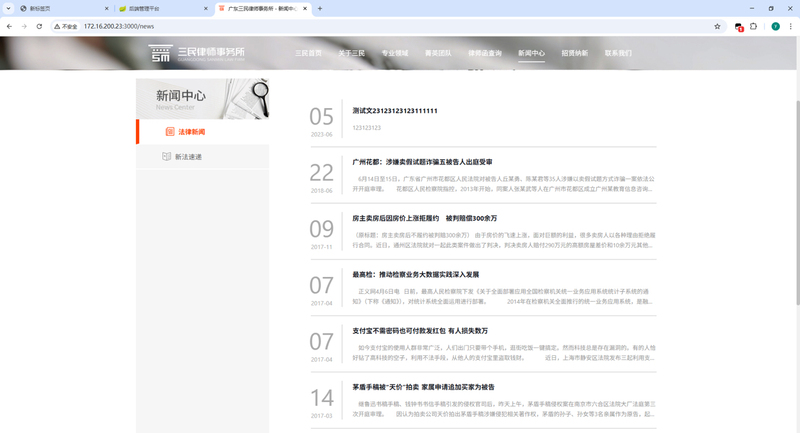Image resolution: width=800 pixels, height=433 pixels.
Task: Open article 房主卖房后因房价上涨拒履约
Action: tap(424, 218)
